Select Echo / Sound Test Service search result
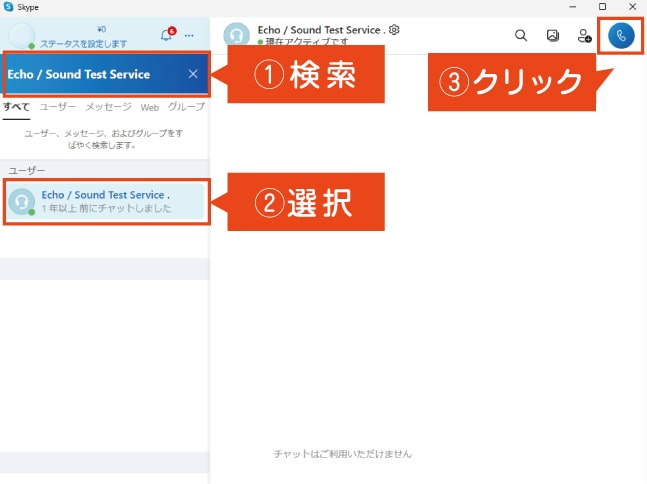 (106, 201)
